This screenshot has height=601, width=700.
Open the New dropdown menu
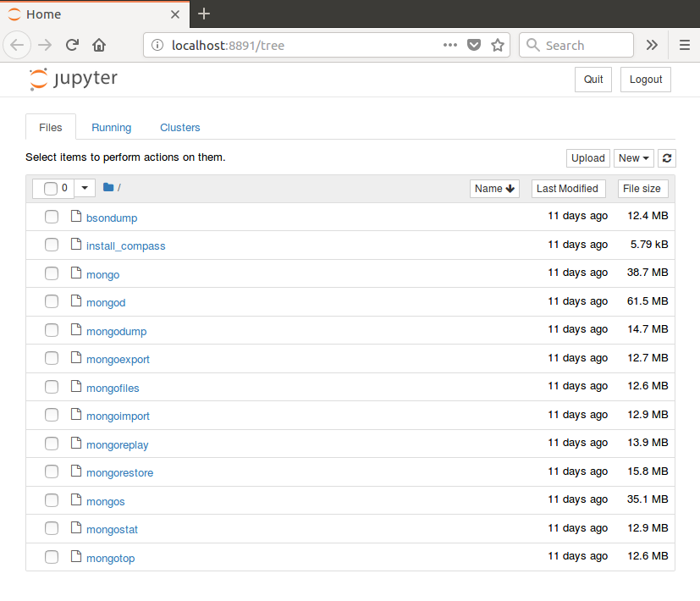coord(633,158)
